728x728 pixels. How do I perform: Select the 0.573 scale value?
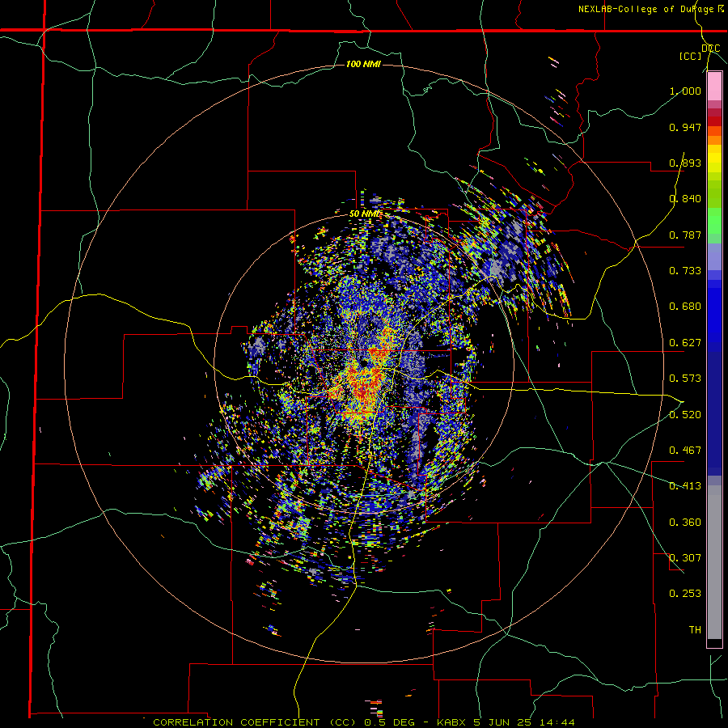click(685, 379)
